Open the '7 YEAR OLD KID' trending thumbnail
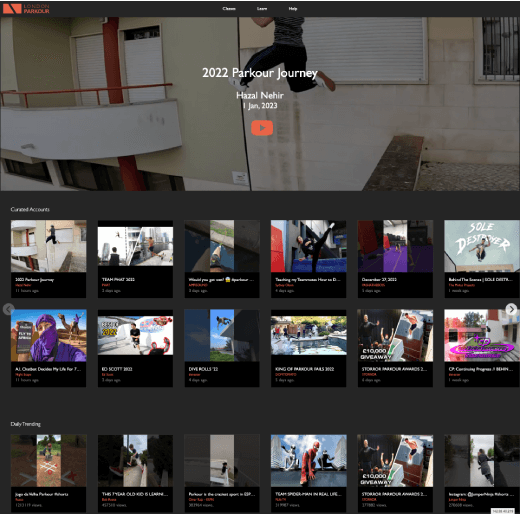Screen dimensions: 520x514 point(135,461)
